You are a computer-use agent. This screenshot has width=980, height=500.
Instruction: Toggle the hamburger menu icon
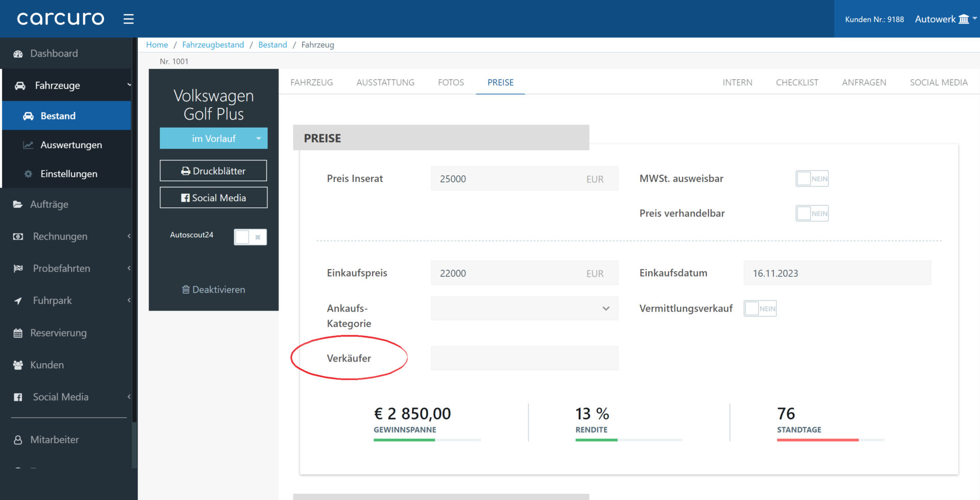[x=129, y=19]
